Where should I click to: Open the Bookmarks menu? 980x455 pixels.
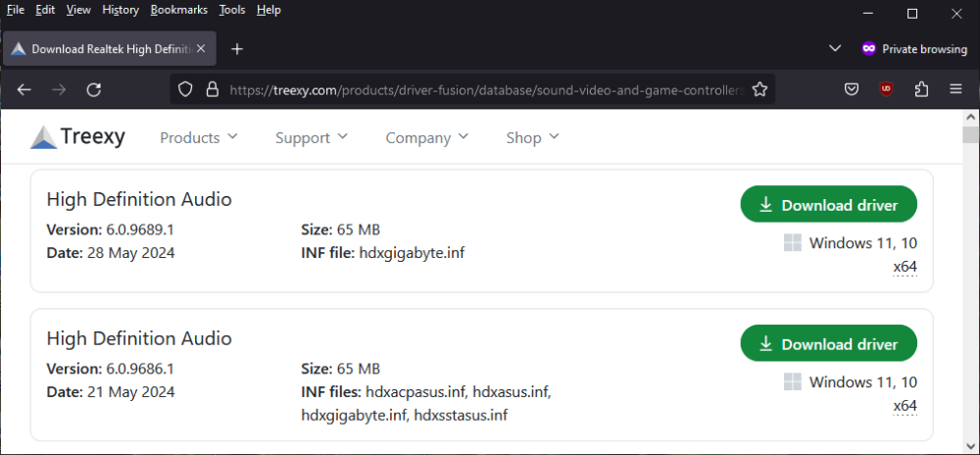(177, 10)
